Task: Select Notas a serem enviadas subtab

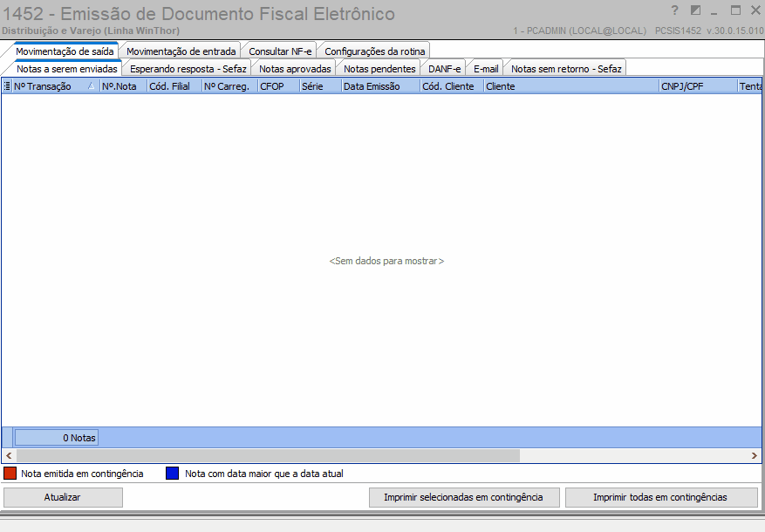Action: [x=67, y=69]
